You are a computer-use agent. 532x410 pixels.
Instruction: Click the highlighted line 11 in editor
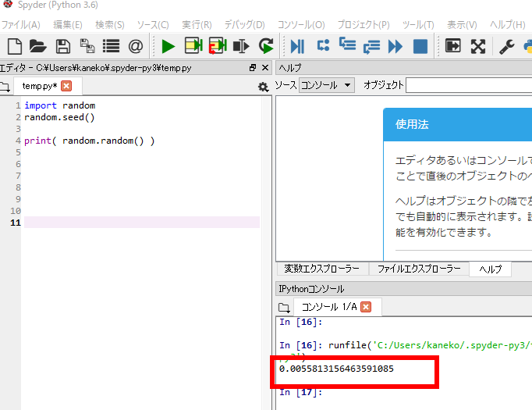(x=142, y=222)
